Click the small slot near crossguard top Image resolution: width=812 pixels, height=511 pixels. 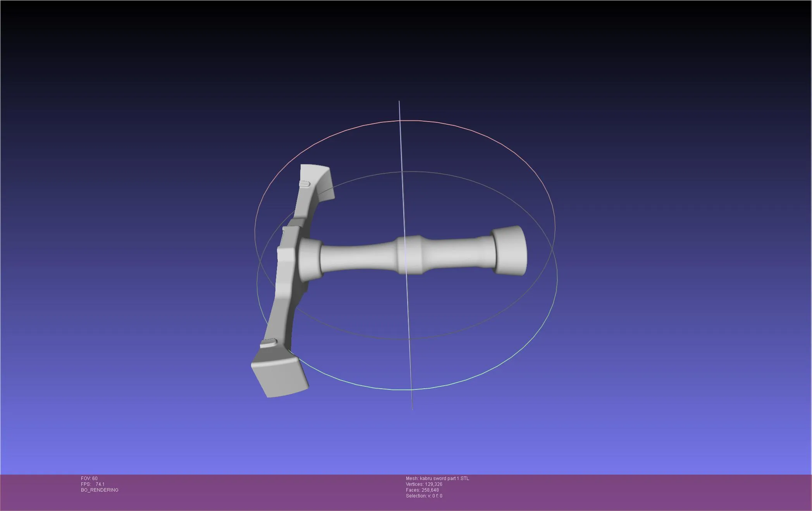pyautogui.click(x=305, y=184)
